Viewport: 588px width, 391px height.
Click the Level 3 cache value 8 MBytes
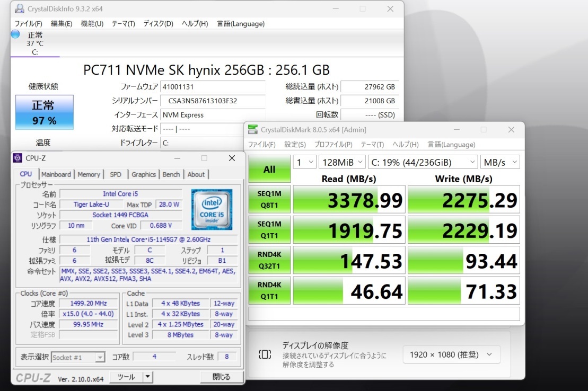click(180, 335)
